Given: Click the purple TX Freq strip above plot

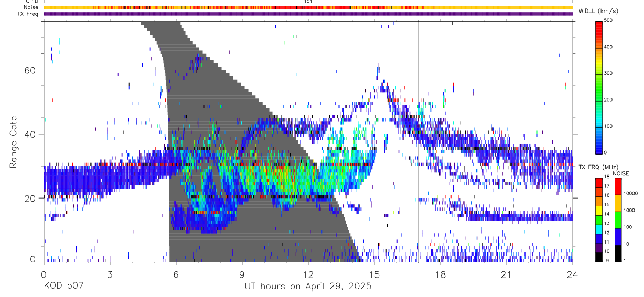Looking at the screenshot, I should tap(308, 14).
